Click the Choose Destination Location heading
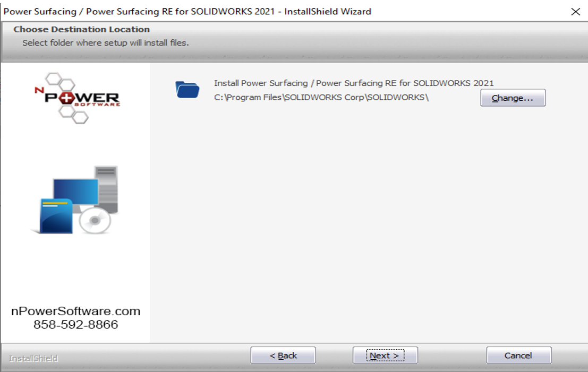Screen dimensions: 588x372 (82, 29)
